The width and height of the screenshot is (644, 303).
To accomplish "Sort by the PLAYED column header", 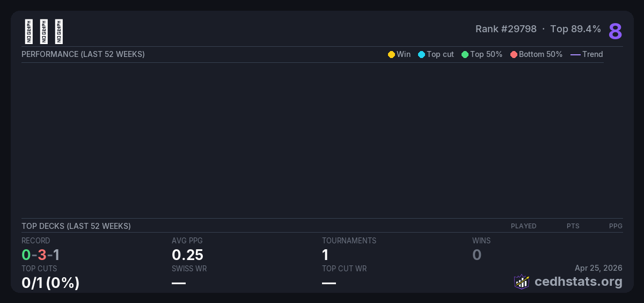I will [x=523, y=226].
